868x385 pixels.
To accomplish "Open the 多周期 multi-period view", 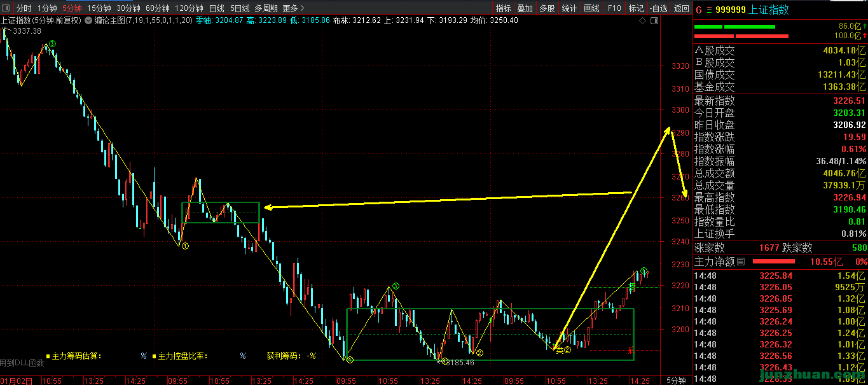I will (266, 8).
